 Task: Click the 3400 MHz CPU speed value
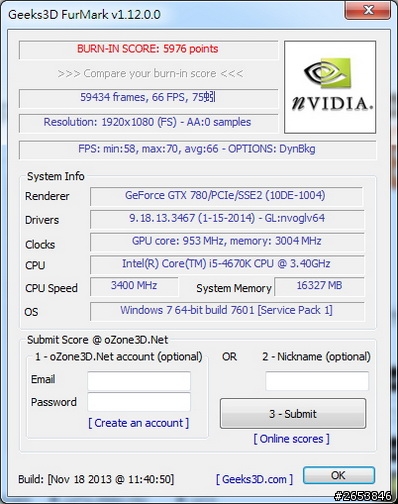pos(134,285)
